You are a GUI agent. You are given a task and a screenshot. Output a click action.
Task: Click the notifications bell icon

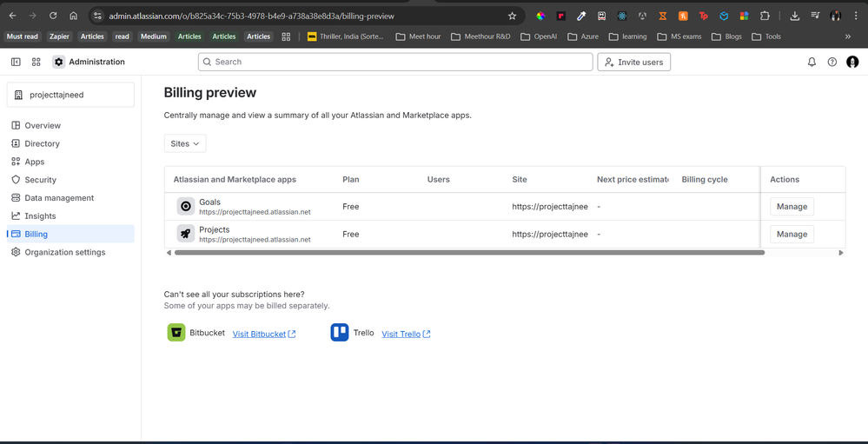click(812, 63)
